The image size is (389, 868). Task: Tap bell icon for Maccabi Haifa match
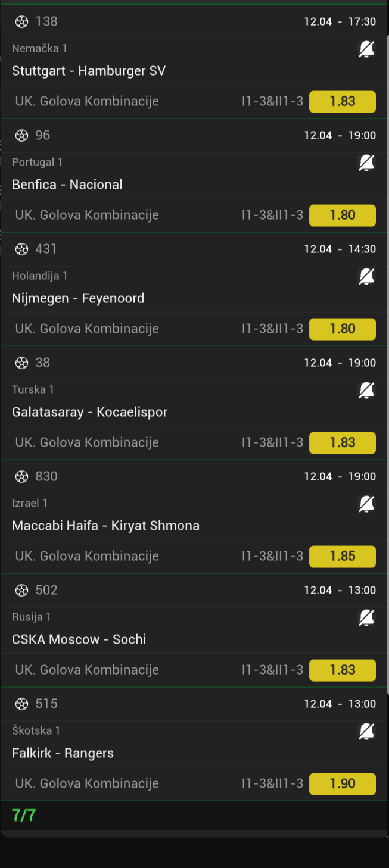pos(366,504)
